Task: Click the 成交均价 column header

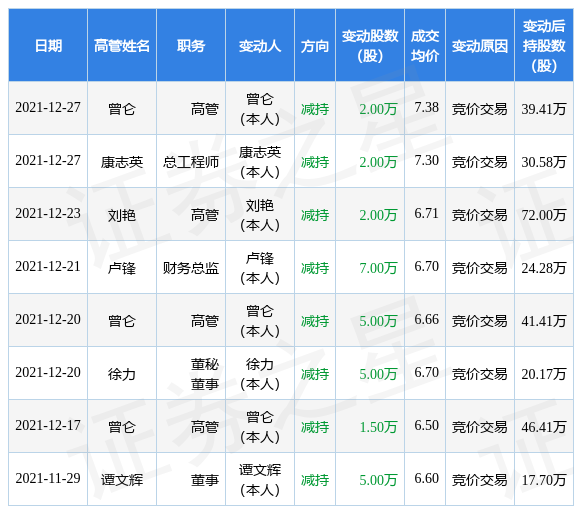Action: tap(425, 46)
